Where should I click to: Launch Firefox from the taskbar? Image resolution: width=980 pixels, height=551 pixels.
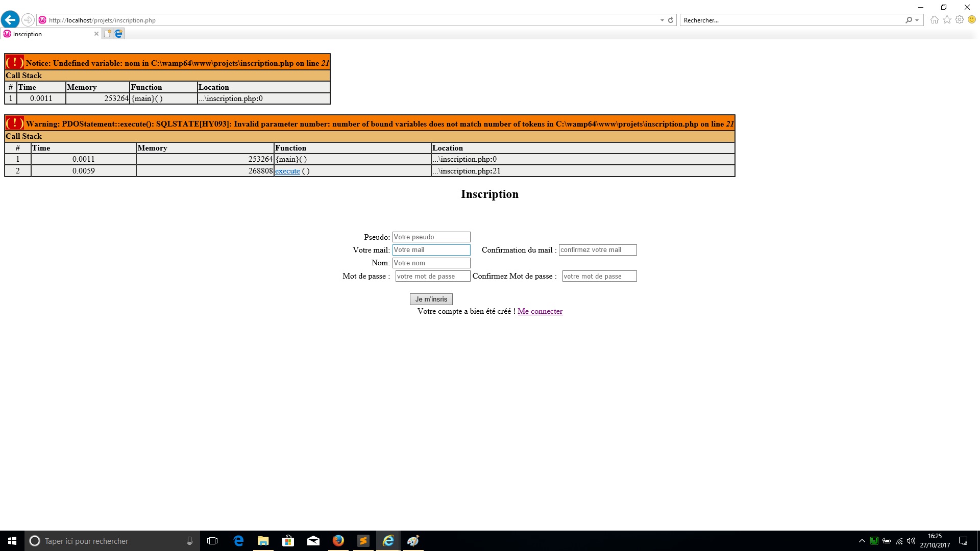pyautogui.click(x=338, y=541)
